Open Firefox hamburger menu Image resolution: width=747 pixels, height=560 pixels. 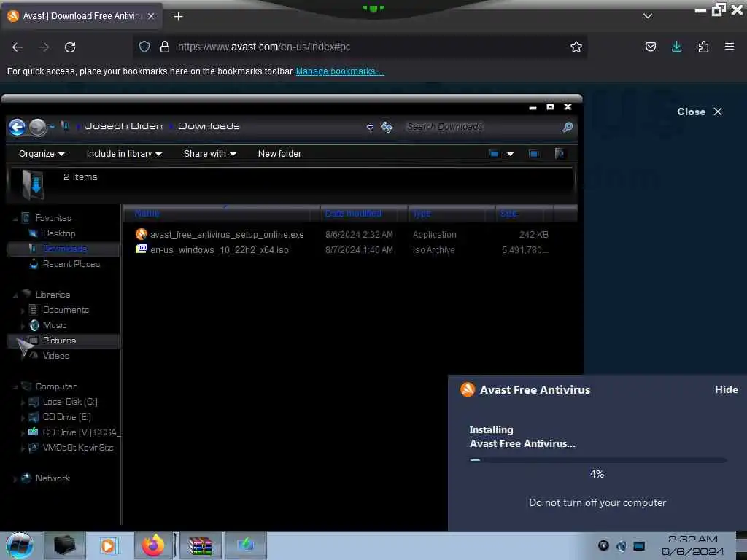(x=729, y=47)
